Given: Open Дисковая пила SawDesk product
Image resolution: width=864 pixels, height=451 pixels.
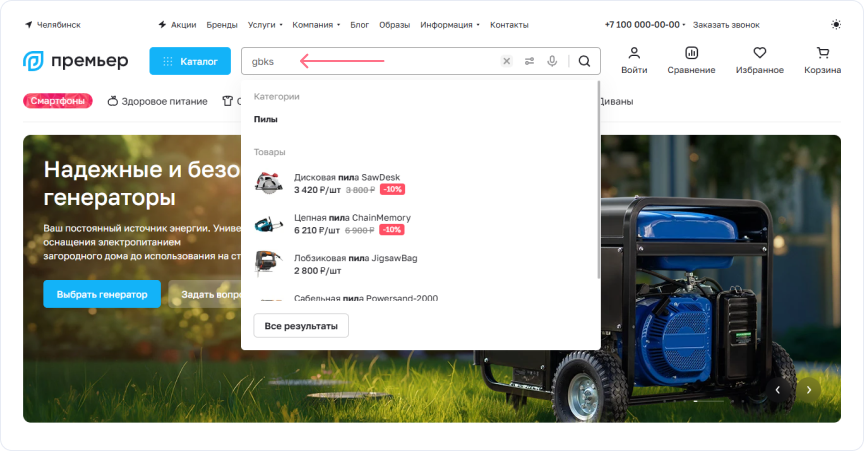Looking at the screenshot, I should pos(347,177).
